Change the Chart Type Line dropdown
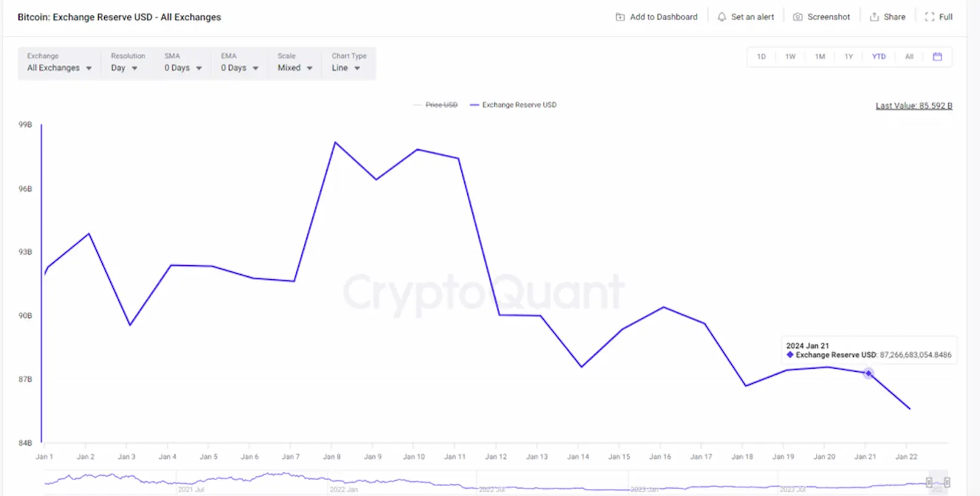 345,68
